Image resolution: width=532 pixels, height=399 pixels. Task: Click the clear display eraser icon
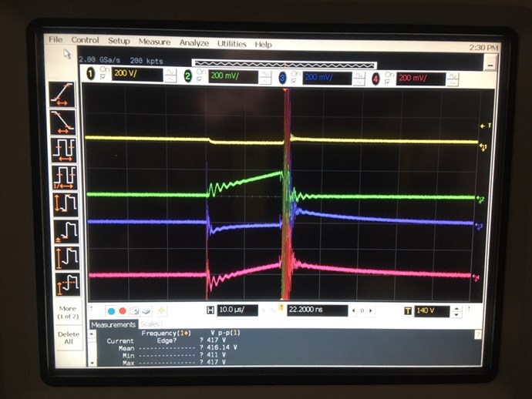[146, 311]
